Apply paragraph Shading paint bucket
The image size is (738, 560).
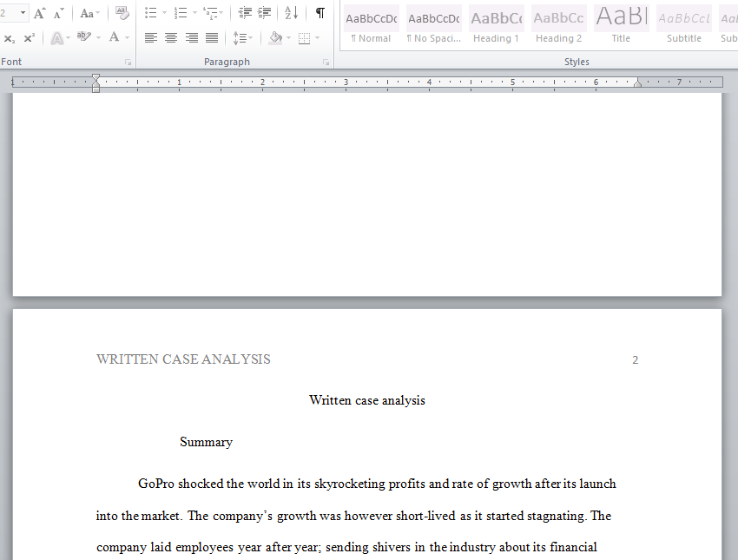coord(276,37)
